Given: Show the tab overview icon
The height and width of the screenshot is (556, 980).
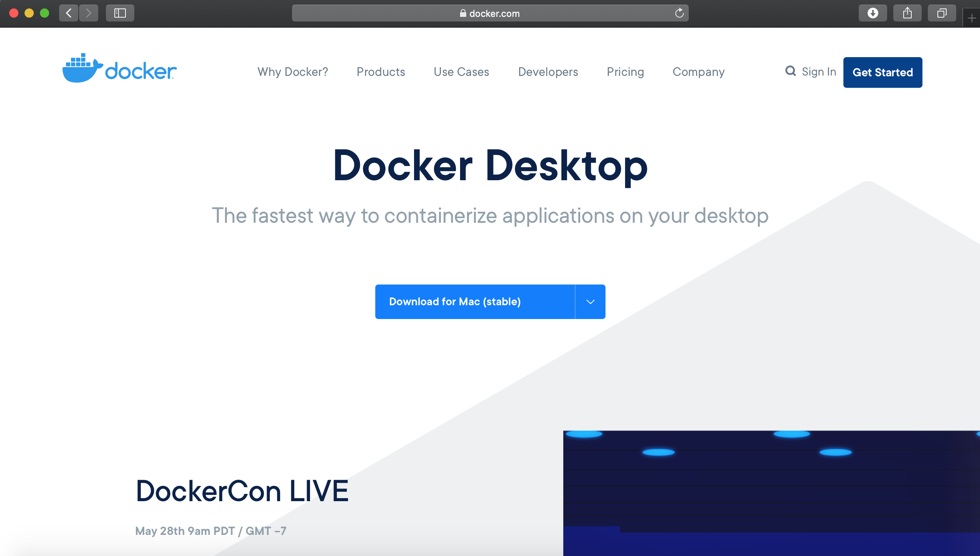Looking at the screenshot, I should point(942,13).
